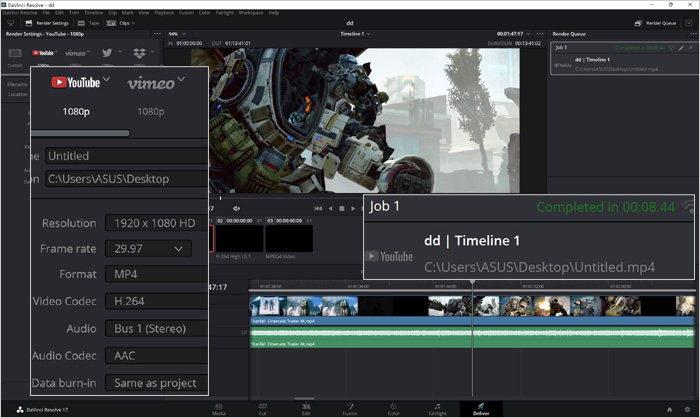This screenshot has height=418, width=700.
Task: Open the 94% viewer zoom dropdown
Action: [177, 34]
